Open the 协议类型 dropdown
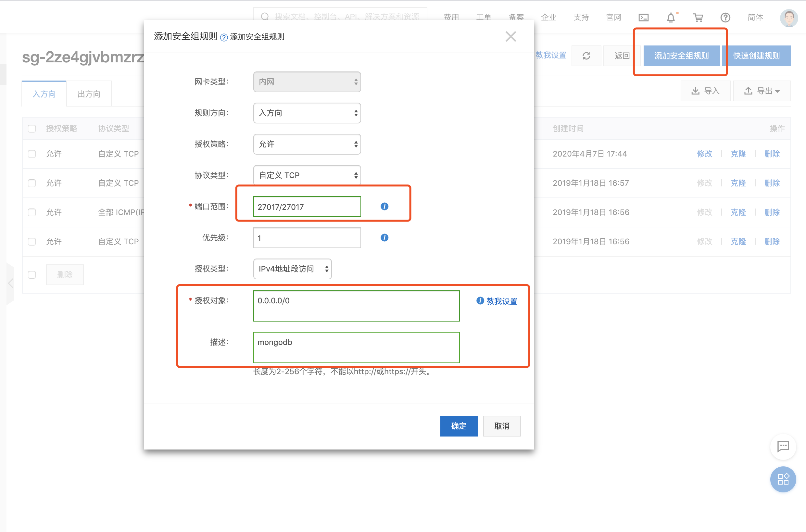 pos(307,175)
